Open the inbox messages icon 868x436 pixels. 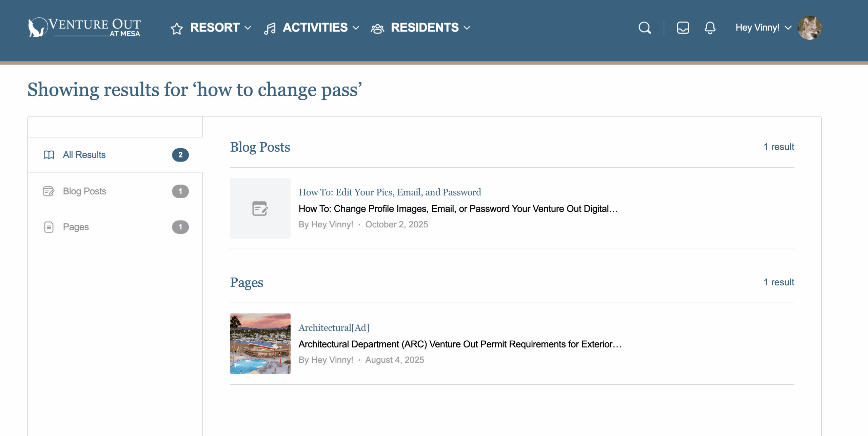click(x=683, y=28)
